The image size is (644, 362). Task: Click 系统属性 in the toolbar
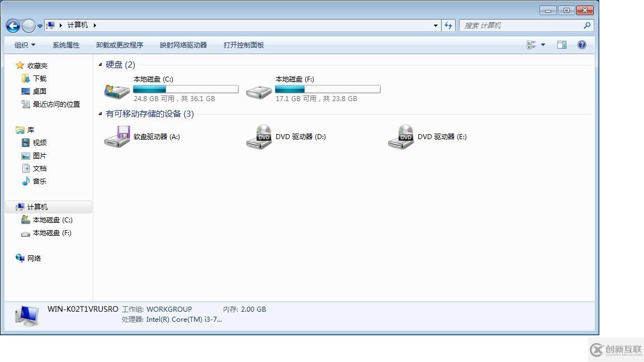click(66, 45)
